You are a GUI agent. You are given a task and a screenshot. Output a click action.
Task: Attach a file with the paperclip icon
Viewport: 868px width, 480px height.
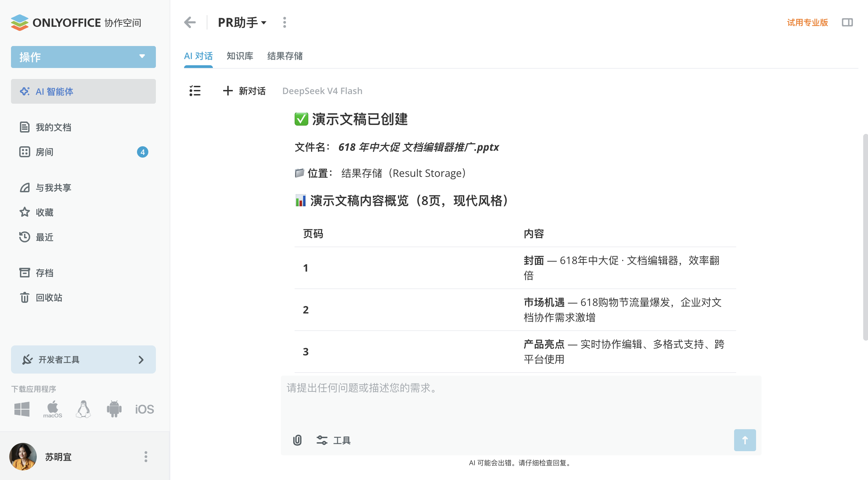tap(297, 440)
